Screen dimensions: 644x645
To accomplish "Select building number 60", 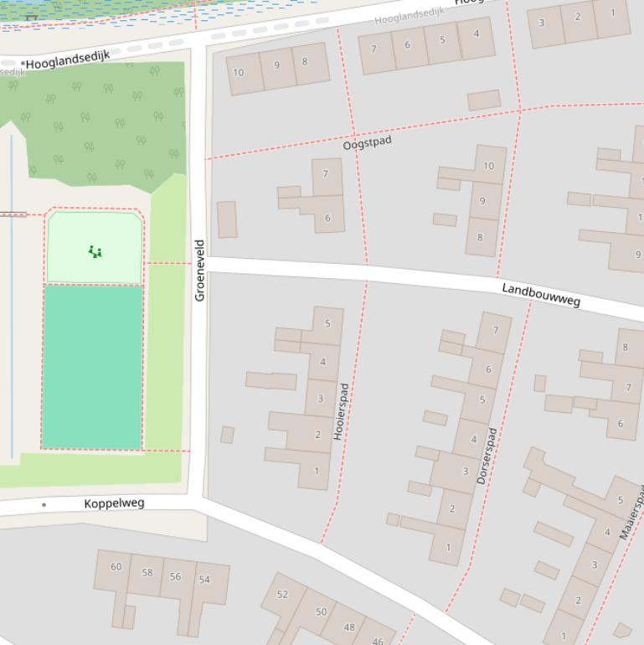I will point(116,567).
